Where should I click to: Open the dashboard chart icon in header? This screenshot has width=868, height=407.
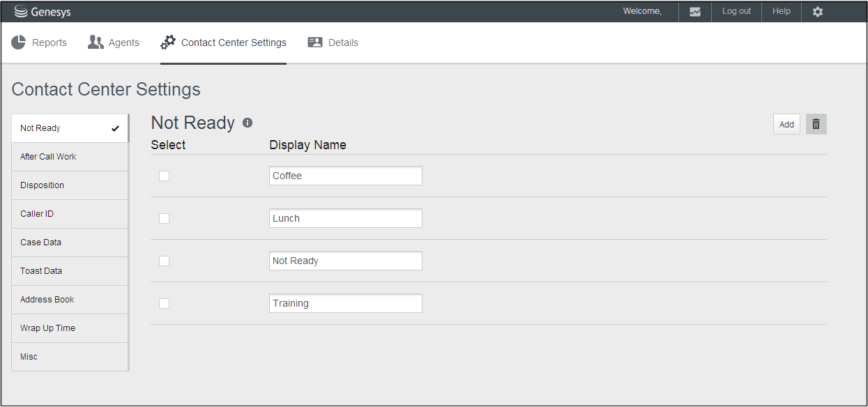pos(695,12)
